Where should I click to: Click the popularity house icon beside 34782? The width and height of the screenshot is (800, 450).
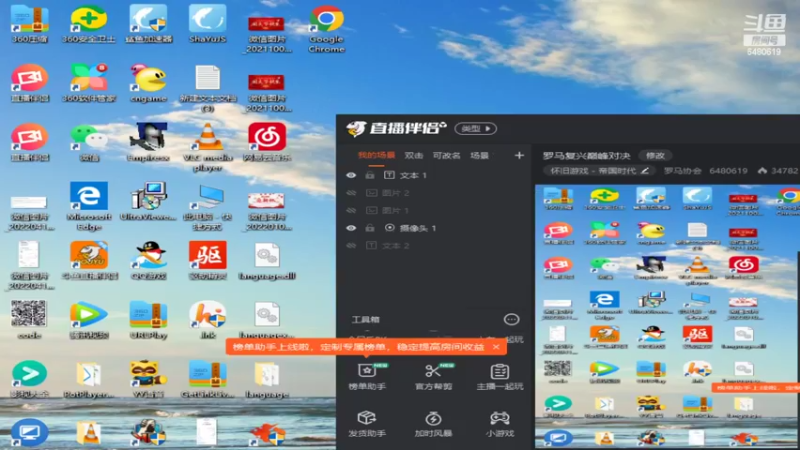pos(762,170)
